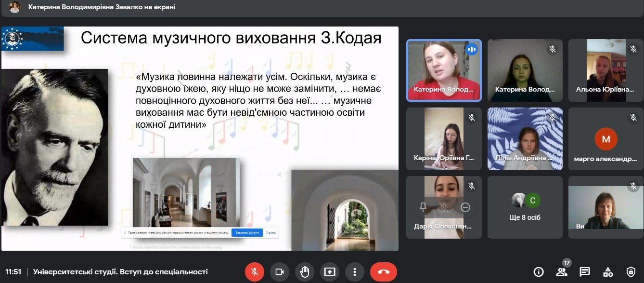Open the three-dot more options menu
This screenshot has width=644, height=283.
point(355,272)
